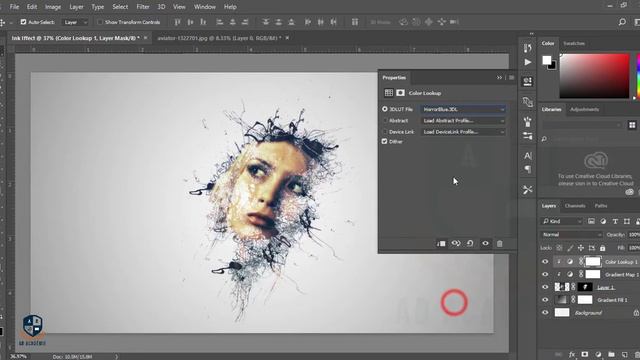This screenshot has height=360, width=640.
Task: Toggle the Properties panel dock icon
Action: pyautogui.click(x=527, y=81)
